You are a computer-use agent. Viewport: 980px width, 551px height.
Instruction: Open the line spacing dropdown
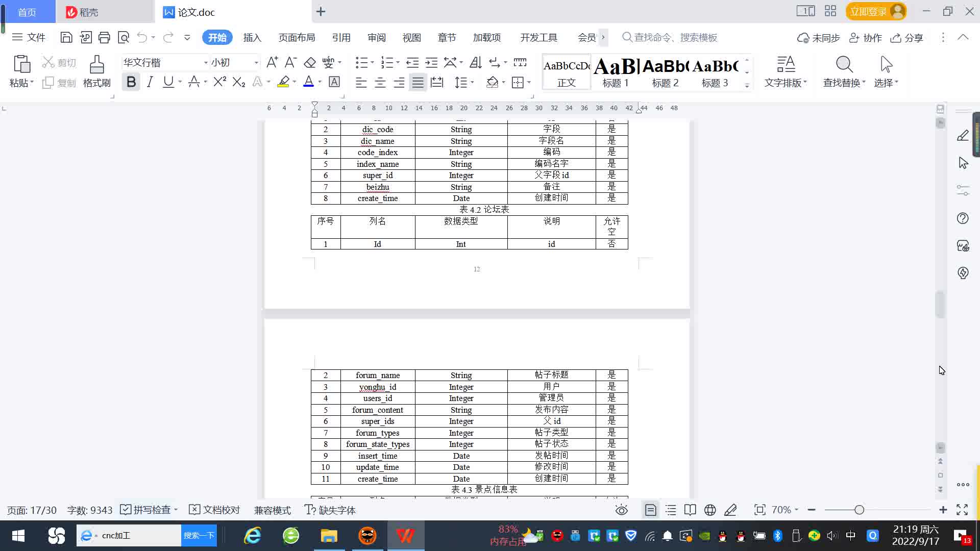point(472,82)
